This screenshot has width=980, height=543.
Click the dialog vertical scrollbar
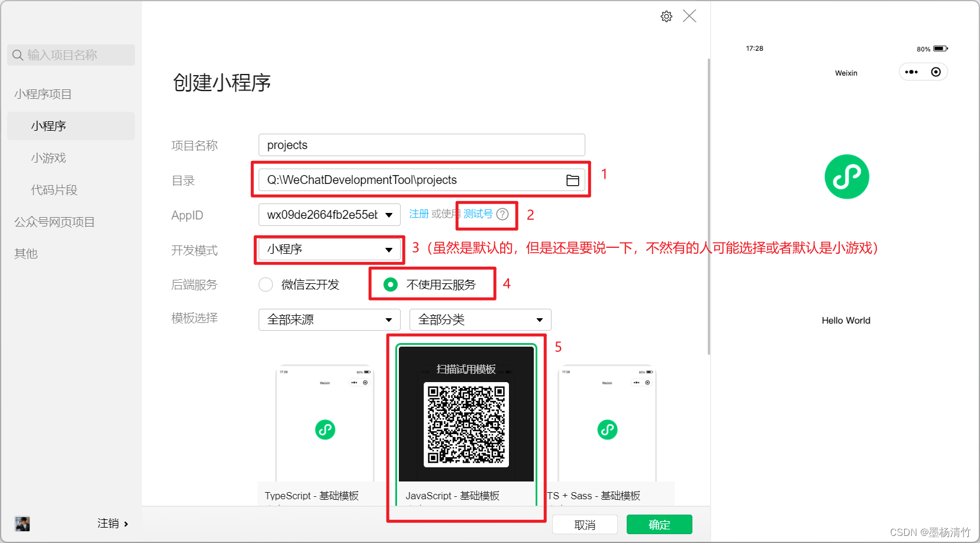[x=708, y=206]
